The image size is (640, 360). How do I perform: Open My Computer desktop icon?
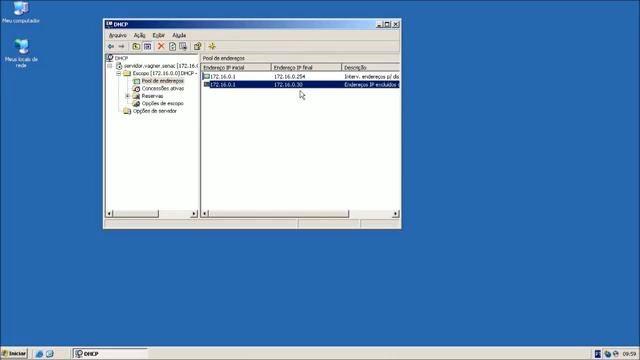21,8
